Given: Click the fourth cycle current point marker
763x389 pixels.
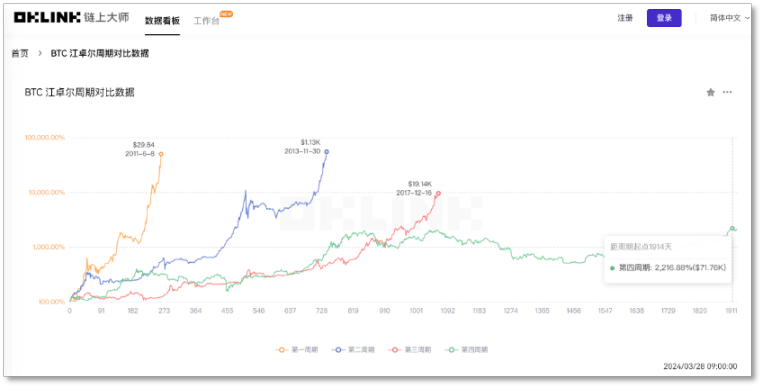Looking at the screenshot, I should click(732, 228).
